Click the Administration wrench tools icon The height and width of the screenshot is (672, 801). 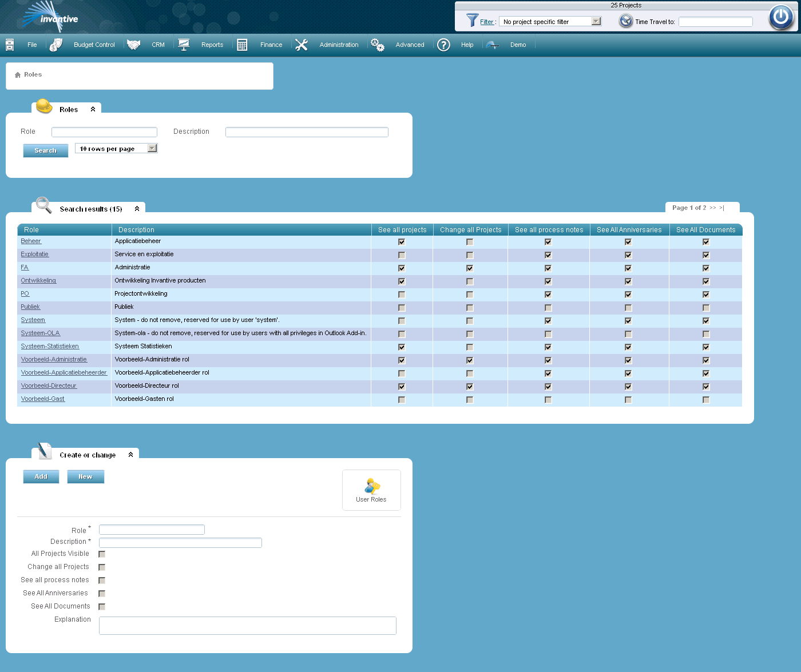tap(302, 45)
